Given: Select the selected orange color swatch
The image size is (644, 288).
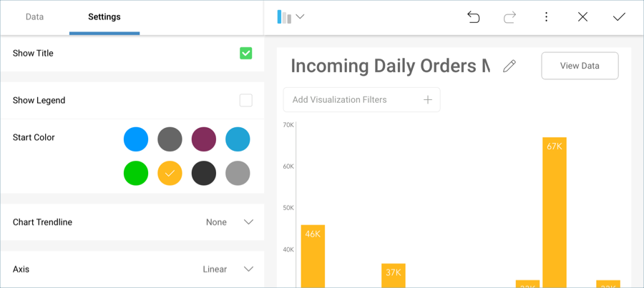Looking at the screenshot, I should pyautogui.click(x=170, y=173).
